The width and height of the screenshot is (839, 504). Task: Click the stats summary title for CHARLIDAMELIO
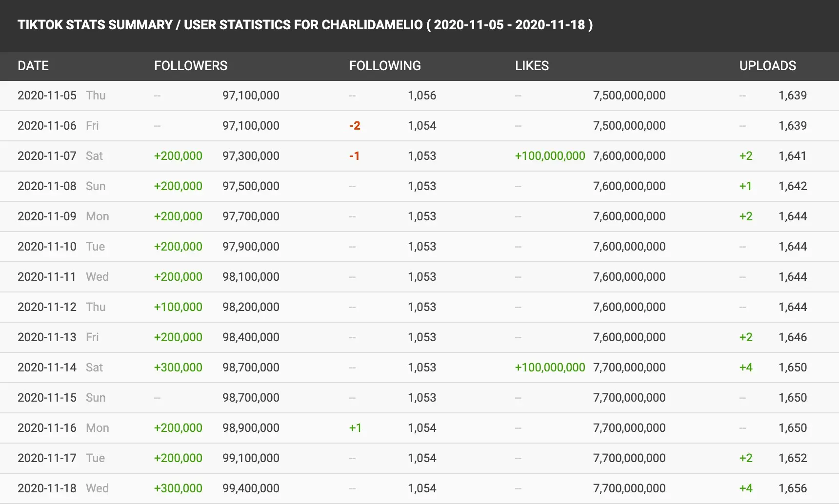pos(305,25)
